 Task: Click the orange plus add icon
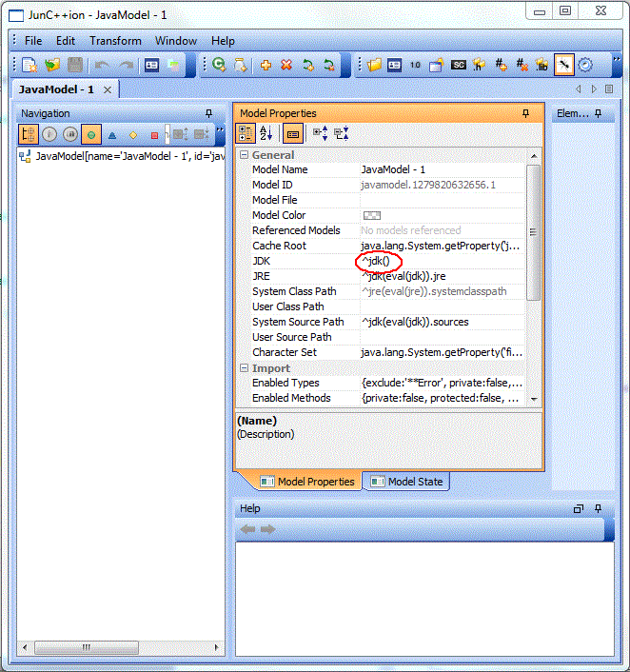point(266,65)
